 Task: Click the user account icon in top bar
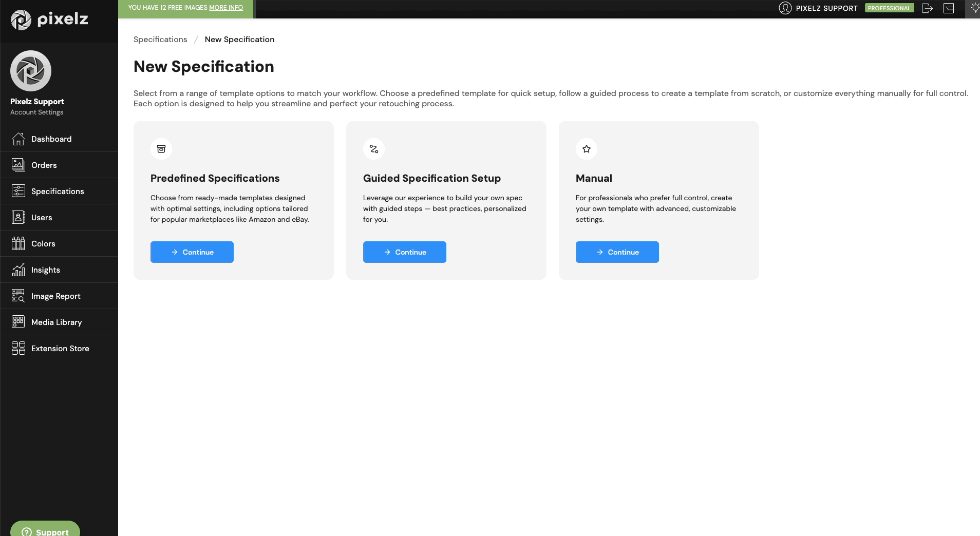[785, 8]
